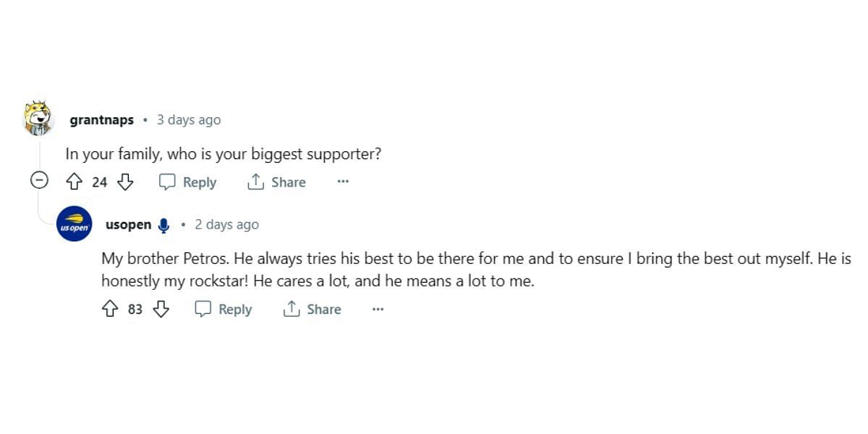
Task: Open the usopen username link
Action: click(128, 225)
